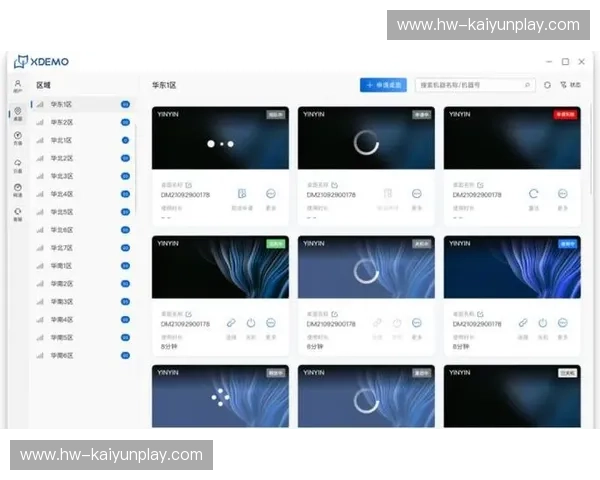Click the blue count badge beside 华北1区
This screenshot has height=480, width=600.
click(125, 140)
